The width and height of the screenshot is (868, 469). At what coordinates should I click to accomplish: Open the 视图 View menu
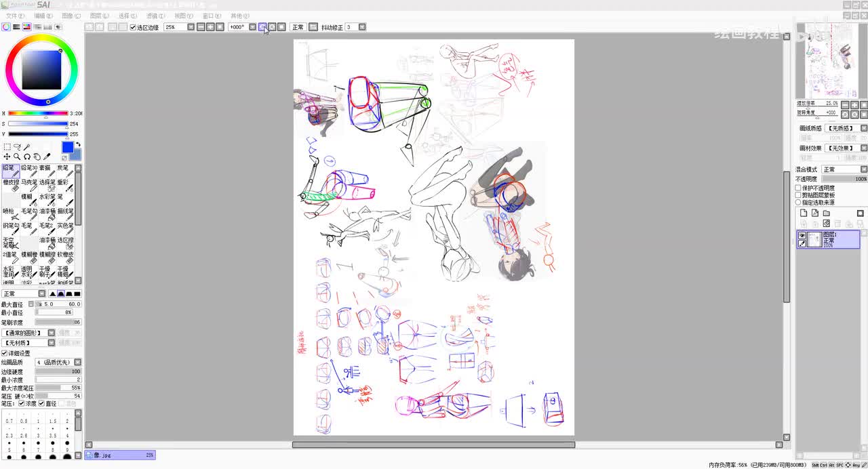coord(183,16)
